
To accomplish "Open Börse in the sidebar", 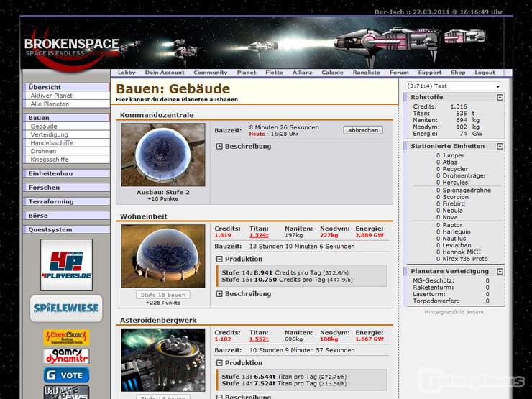I will pyautogui.click(x=66, y=216).
